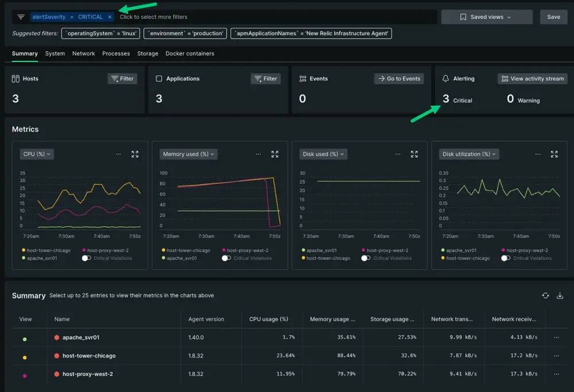
Task: Open the Processes tab
Action: coord(116,53)
